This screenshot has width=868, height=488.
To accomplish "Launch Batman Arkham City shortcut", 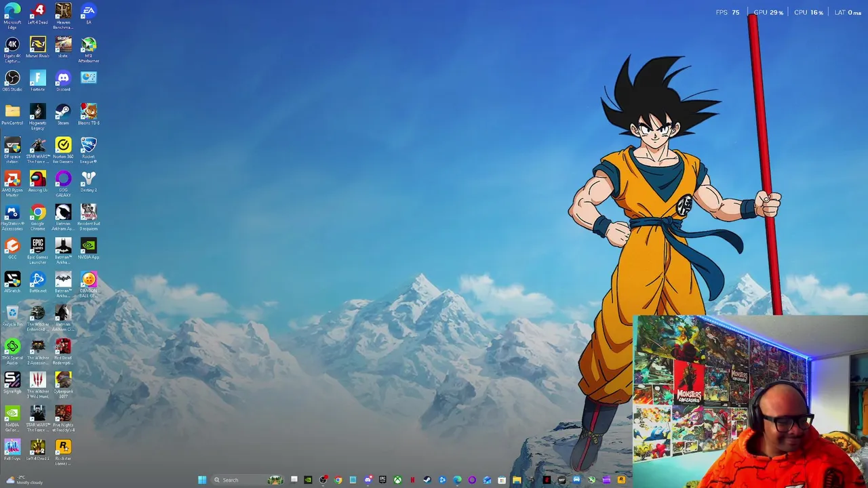I will [63, 318].
